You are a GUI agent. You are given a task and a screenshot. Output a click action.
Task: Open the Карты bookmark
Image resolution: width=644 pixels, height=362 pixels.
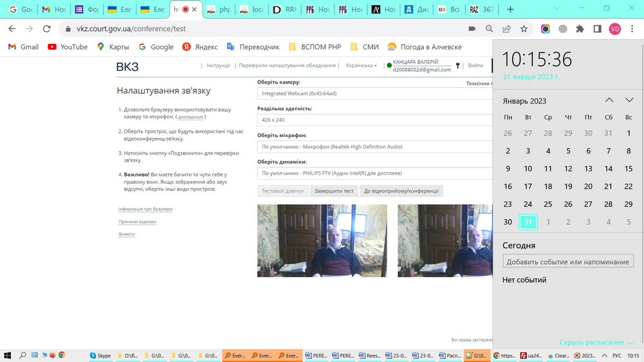[113, 47]
